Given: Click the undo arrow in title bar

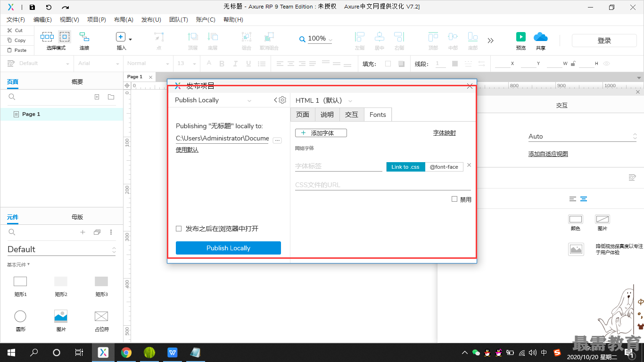Looking at the screenshot, I should click(49, 7).
